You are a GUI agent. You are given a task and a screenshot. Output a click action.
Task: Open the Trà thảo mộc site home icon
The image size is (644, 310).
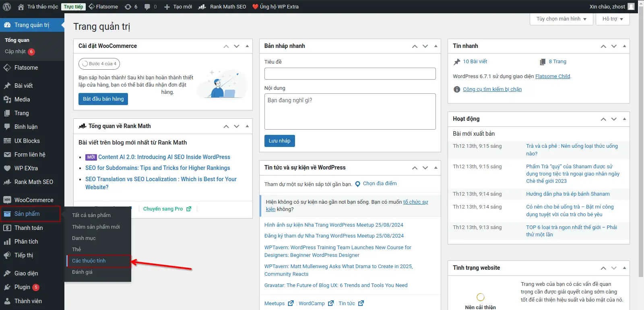tap(21, 6)
